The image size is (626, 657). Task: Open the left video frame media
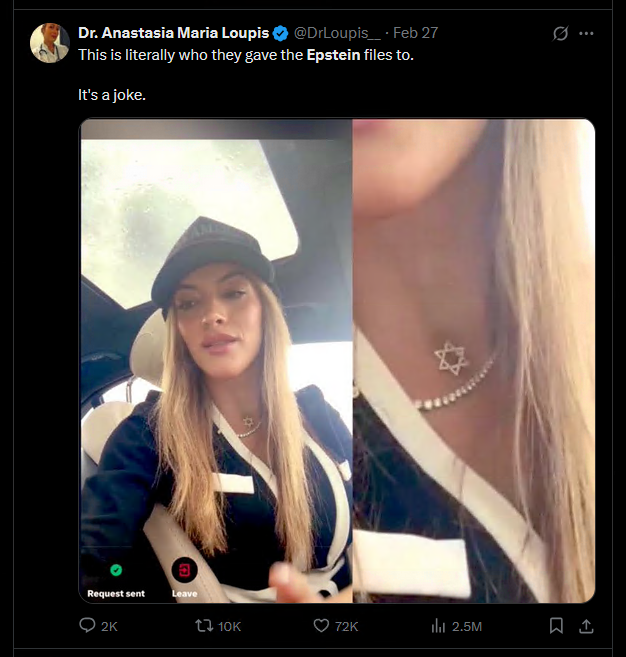pos(216,361)
